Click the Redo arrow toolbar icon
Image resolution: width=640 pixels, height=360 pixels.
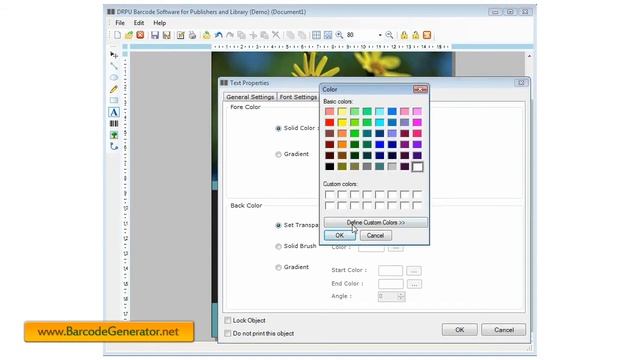coord(230,35)
